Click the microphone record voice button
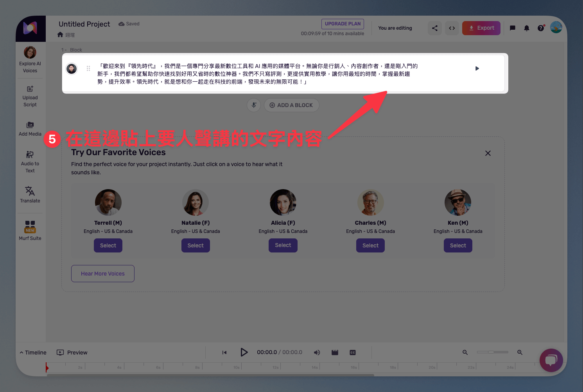583x392 pixels. (254, 105)
